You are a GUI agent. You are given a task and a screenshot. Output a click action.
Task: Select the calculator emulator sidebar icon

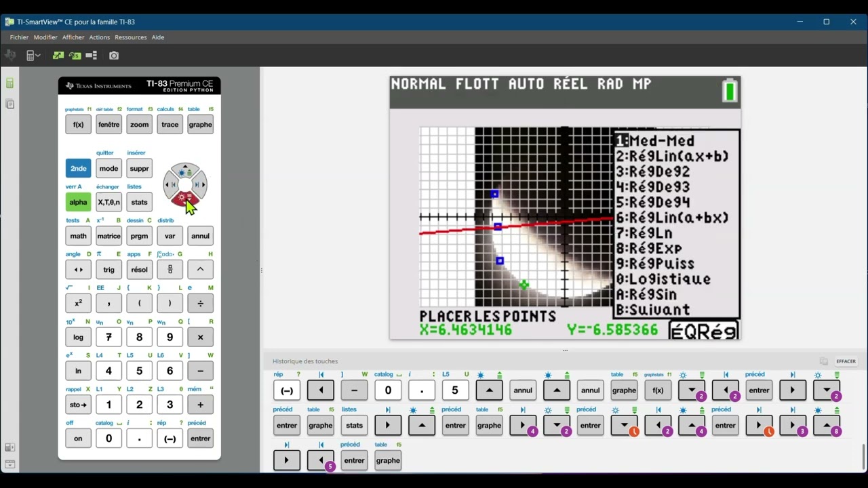9,83
